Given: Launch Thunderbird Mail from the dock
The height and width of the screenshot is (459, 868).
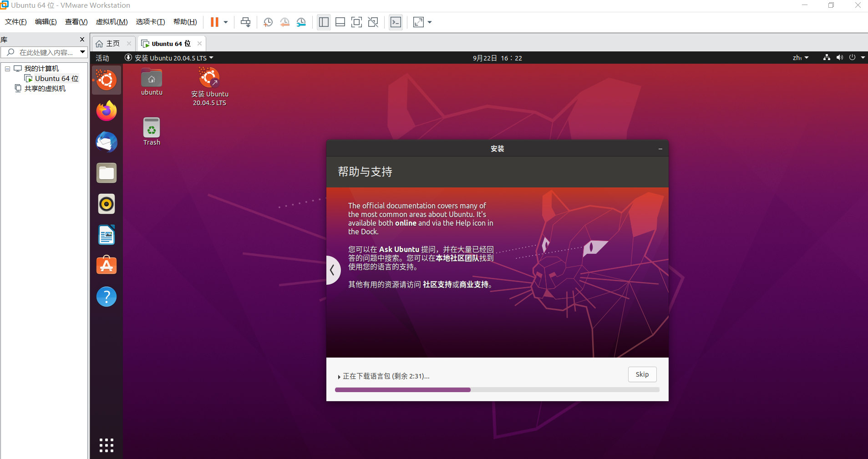Looking at the screenshot, I should click(107, 142).
